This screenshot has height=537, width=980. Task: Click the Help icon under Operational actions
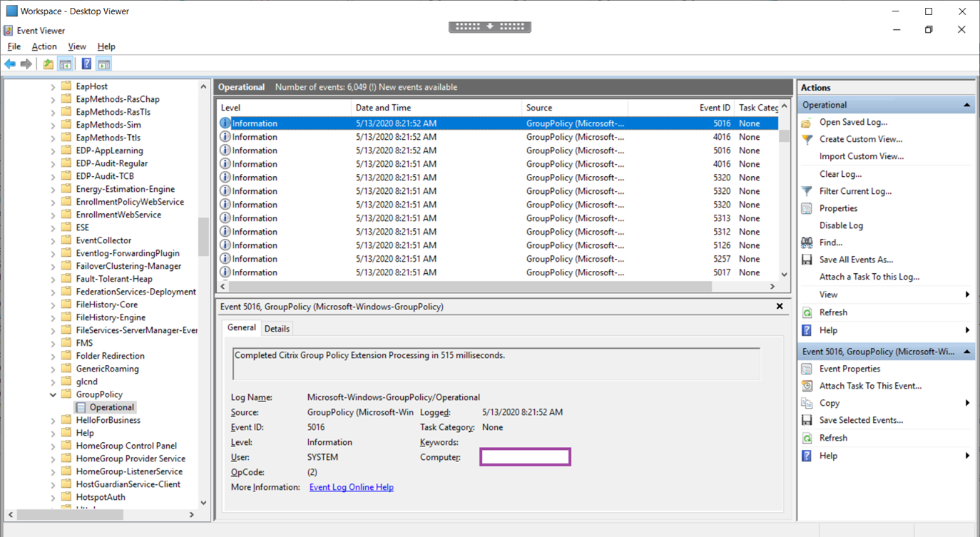click(807, 330)
